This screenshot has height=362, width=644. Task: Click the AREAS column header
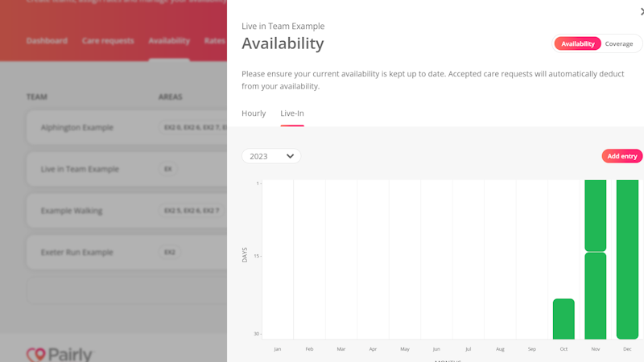tap(171, 97)
